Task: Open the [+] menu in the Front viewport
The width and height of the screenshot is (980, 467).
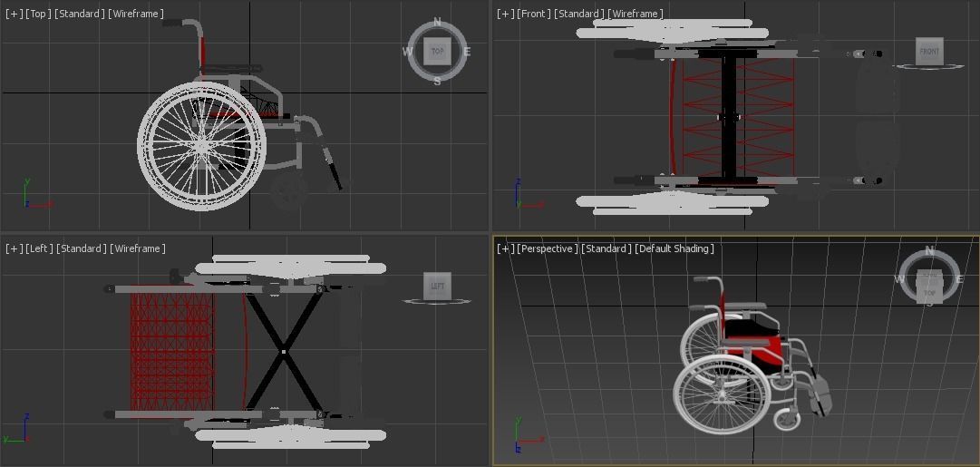Action: click(506, 13)
